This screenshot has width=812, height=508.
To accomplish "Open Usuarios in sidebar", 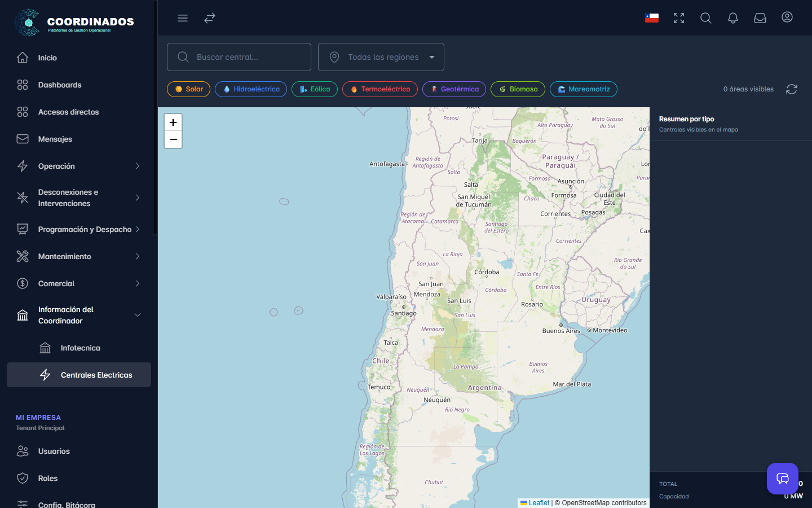I will click(79, 451).
